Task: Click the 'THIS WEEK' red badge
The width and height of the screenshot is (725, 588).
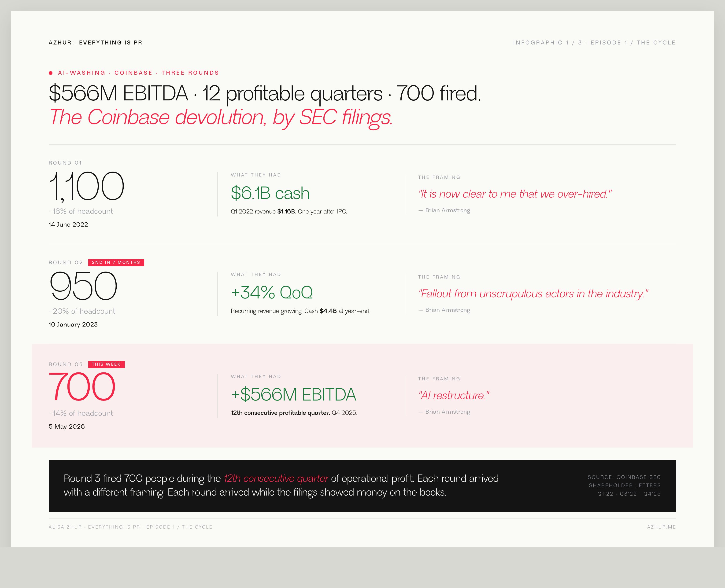Action: point(106,364)
